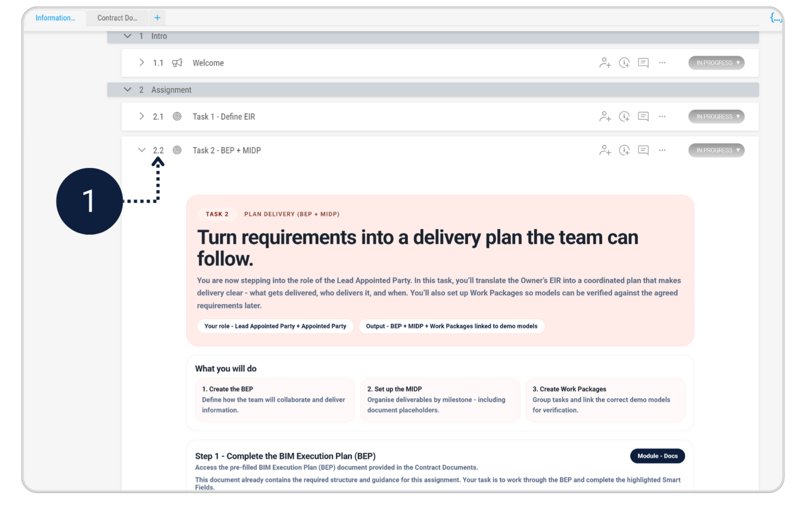Select the target icon beside Task 2
Viewport: 812px width, 506px height.
pos(177,150)
